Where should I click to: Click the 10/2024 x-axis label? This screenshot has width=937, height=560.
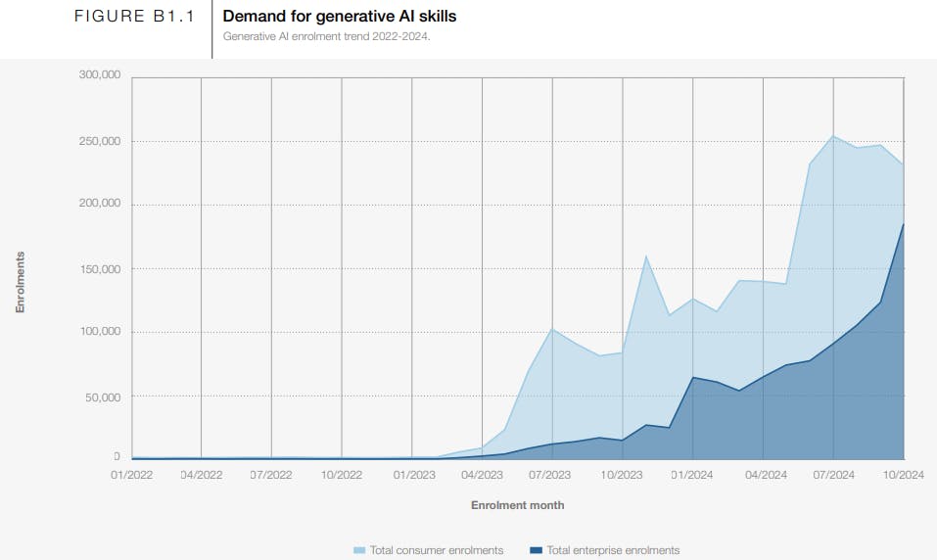(x=903, y=475)
